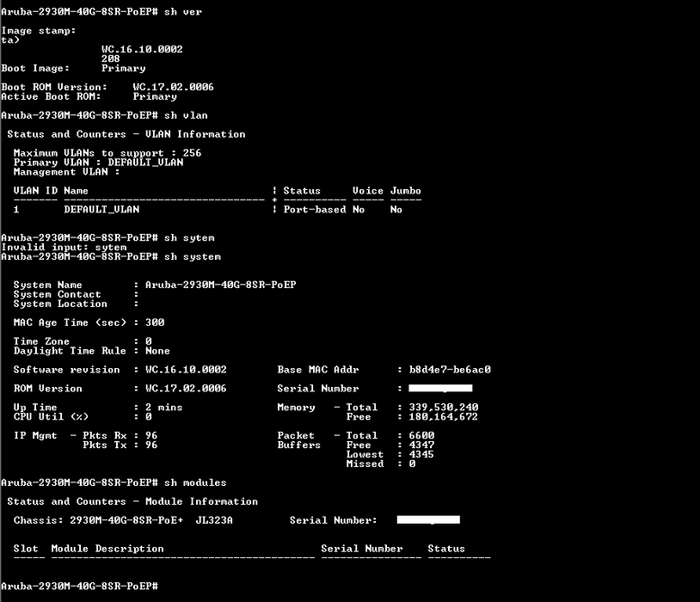
Task: Select total memory value 339,530,240
Action: click(444, 408)
